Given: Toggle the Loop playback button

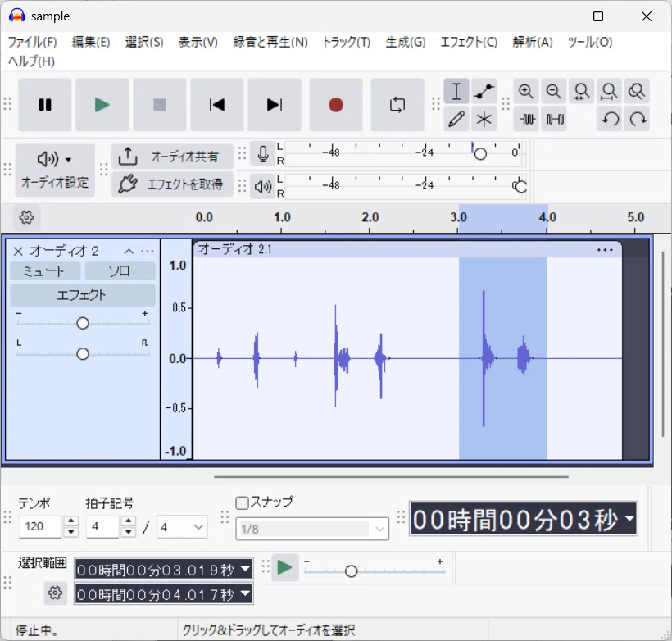Looking at the screenshot, I should click(397, 105).
